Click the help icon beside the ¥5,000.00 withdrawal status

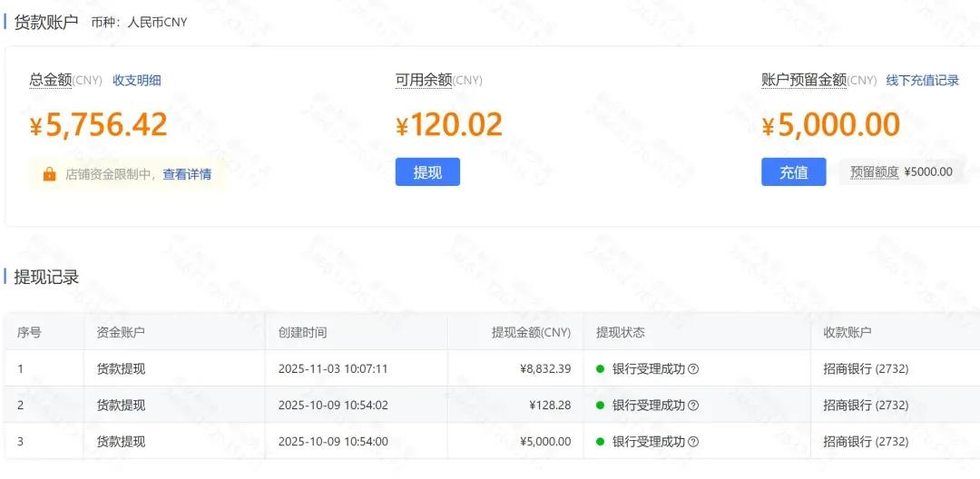(693, 442)
